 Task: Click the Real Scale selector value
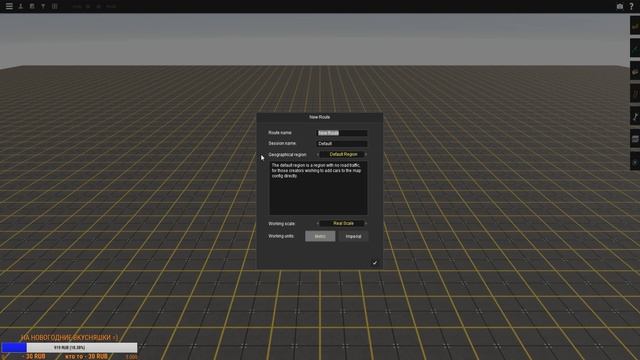(x=343, y=223)
